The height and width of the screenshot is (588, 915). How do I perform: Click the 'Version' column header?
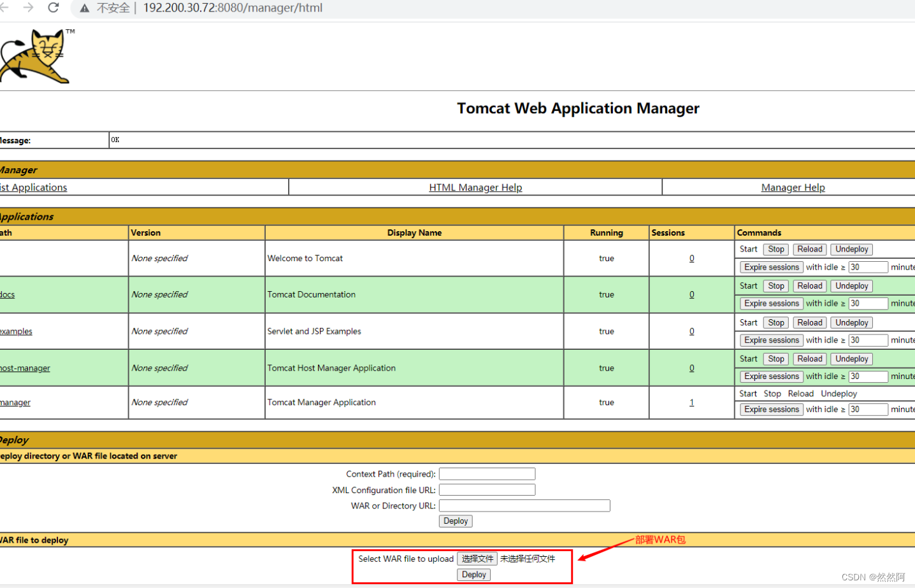tap(197, 233)
